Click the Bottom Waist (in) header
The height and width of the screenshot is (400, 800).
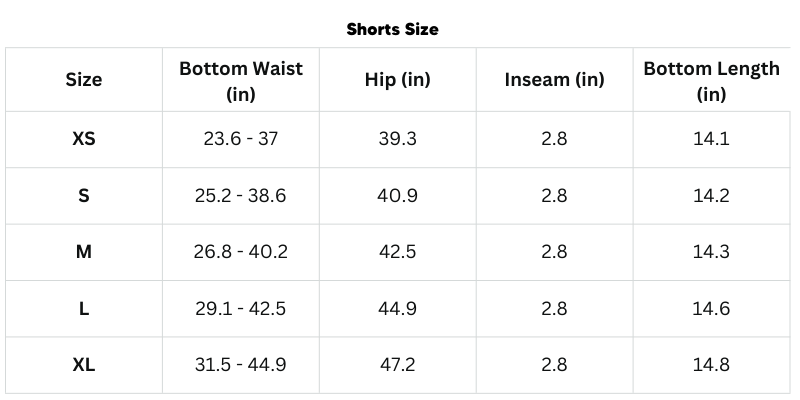click(241, 81)
